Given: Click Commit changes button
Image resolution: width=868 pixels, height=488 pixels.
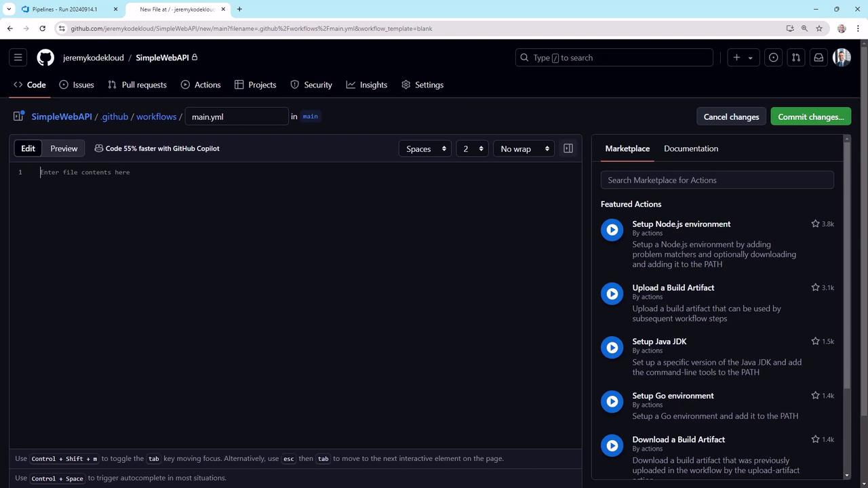Looking at the screenshot, I should (x=811, y=117).
